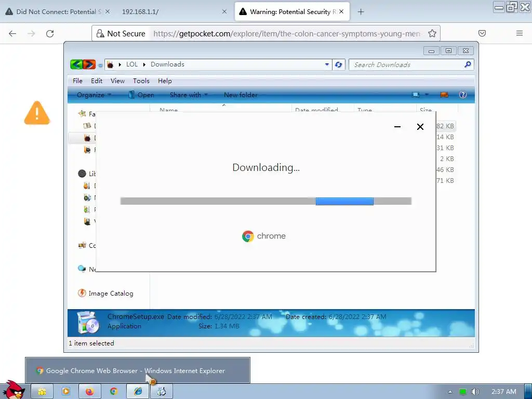Click the Chrome logo in installer
This screenshot has width=532, height=399.
(248, 236)
